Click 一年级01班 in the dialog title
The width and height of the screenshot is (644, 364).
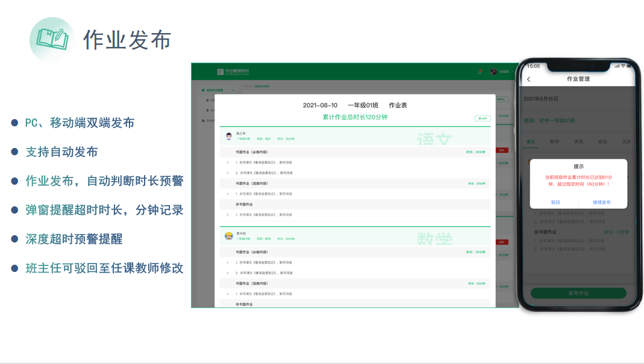pos(363,105)
